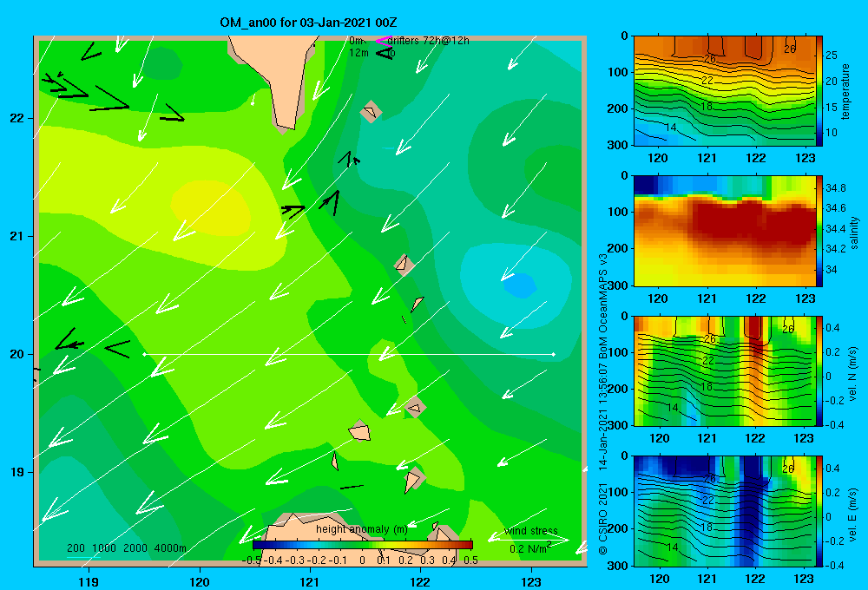Click the 'vel. E (m/s)' axis label
This screenshot has width=868, height=590.
[x=853, y=515]
